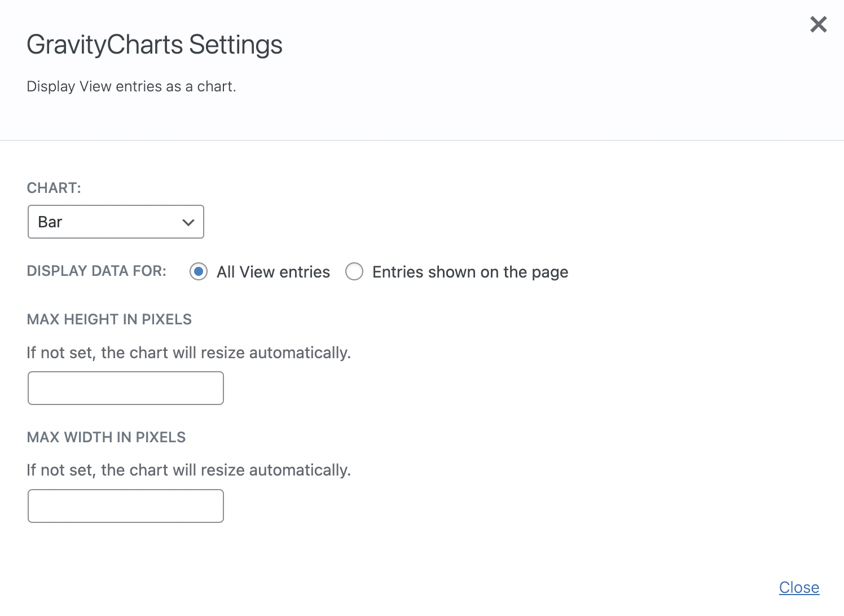Click the Chart dropdown to change chart type
844x616 pixels.
116,222
